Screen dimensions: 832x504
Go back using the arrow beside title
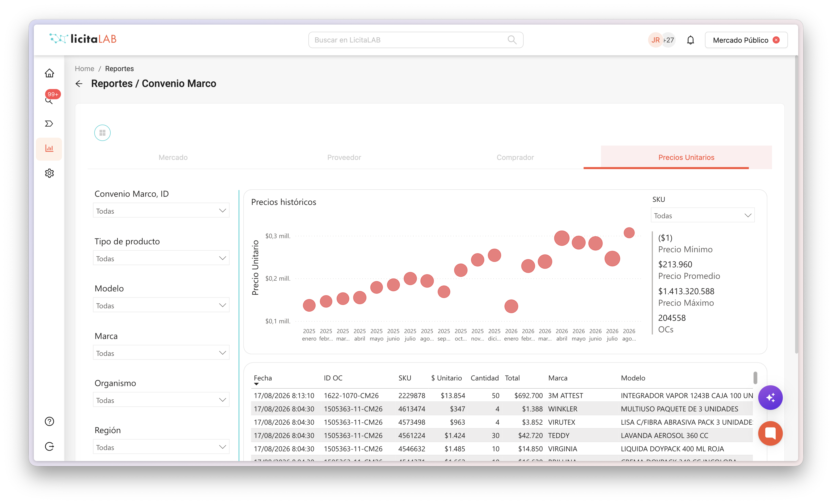[x=79, y=84]
